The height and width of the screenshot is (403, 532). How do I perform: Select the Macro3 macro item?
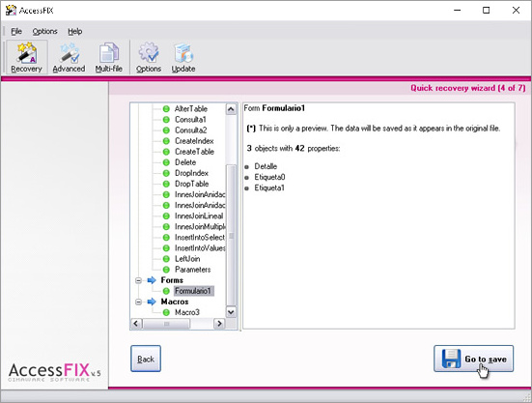pyautogui.click(x=187, y=312)
